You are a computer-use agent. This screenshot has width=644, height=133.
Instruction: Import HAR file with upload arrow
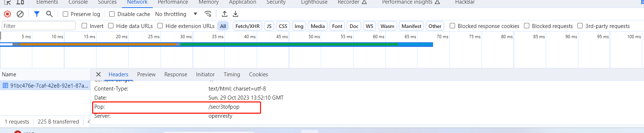click(224, 14)
